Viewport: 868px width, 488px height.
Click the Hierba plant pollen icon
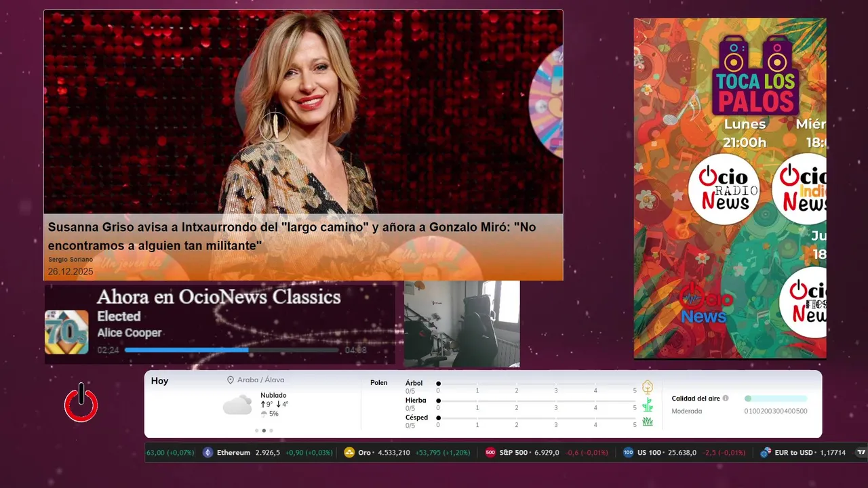click(x=648, y=405)
